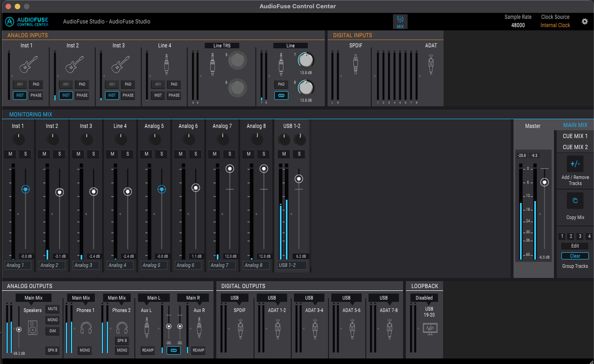The image size is (594, 364).
Task: Click the Inst 1 guitar icon
Action: 29,65
